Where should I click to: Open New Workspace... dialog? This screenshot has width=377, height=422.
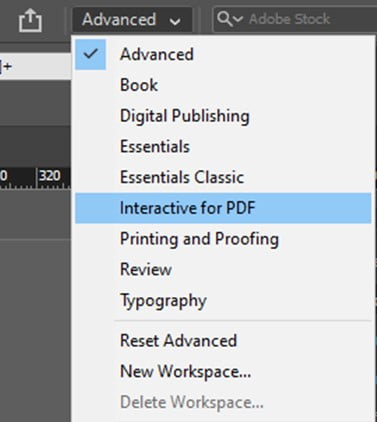[x=223, y=371]
